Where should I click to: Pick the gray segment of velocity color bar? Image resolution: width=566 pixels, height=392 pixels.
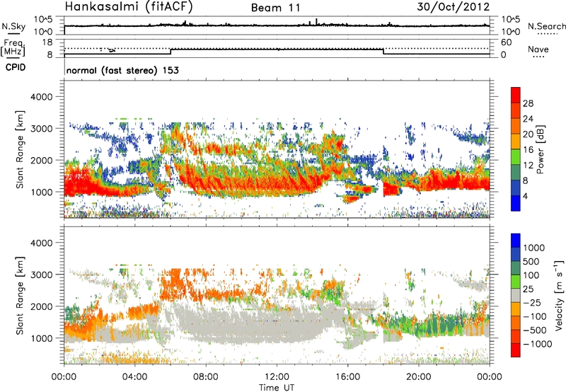pos(516,295)
